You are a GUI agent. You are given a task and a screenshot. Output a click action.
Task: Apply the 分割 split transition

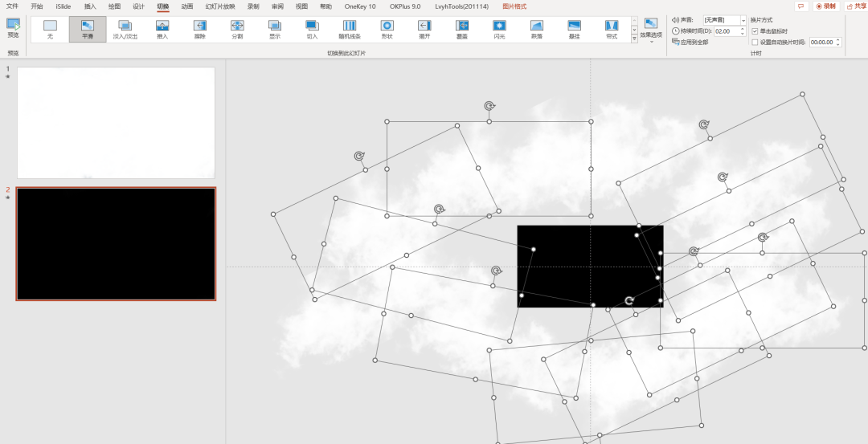tap(237, 29)
